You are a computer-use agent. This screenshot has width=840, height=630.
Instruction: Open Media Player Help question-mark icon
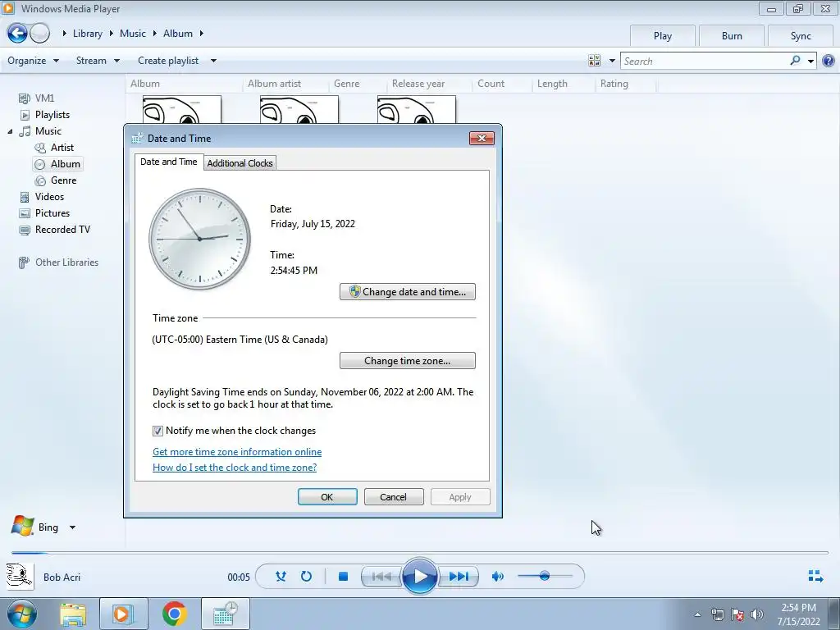tap(829, 61)
